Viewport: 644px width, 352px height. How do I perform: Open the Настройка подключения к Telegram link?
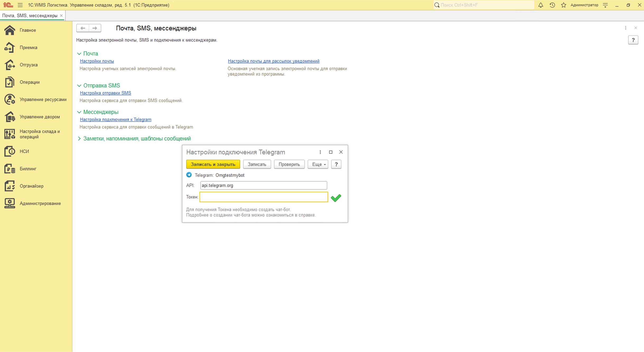point(115,119)
